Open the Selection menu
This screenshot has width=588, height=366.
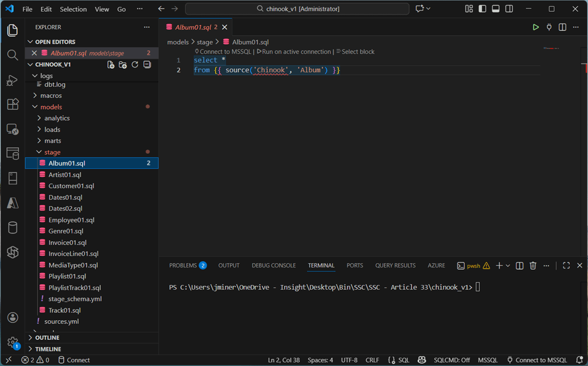pyautogui.click(x=73, y=9)
